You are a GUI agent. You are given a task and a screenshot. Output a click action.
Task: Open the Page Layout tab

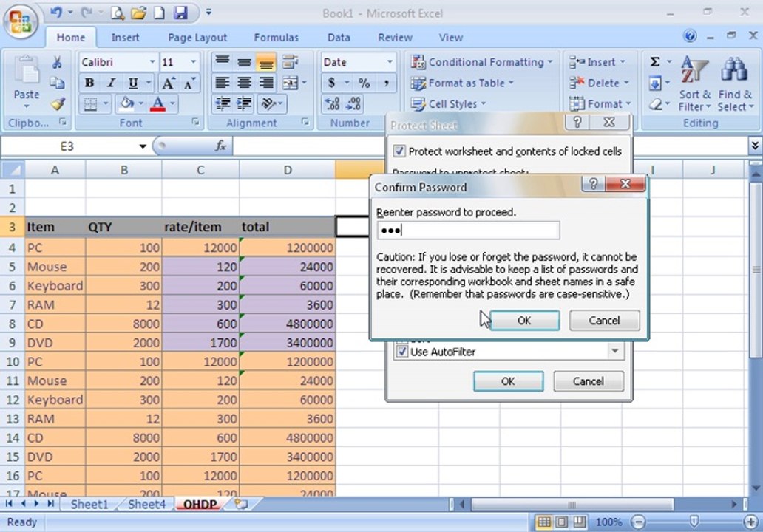(197, 38)
